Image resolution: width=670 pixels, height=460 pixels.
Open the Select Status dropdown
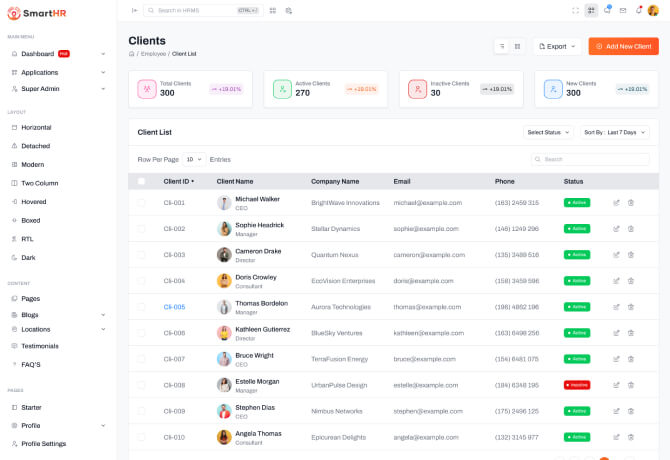pyautogui.click(x=548, y=132)
